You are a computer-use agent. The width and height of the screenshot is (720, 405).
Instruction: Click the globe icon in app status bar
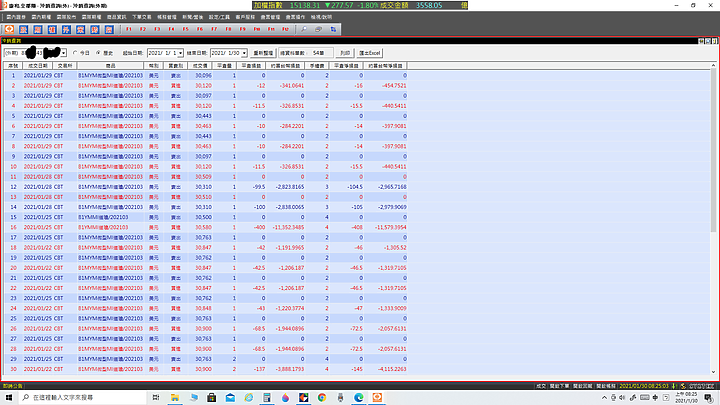683,386
